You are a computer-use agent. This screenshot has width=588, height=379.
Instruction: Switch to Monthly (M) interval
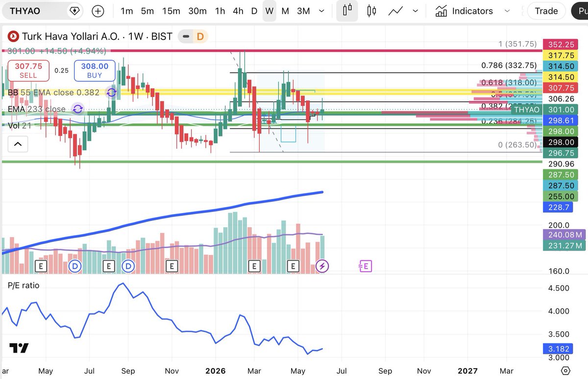click(x=285, y=11)
